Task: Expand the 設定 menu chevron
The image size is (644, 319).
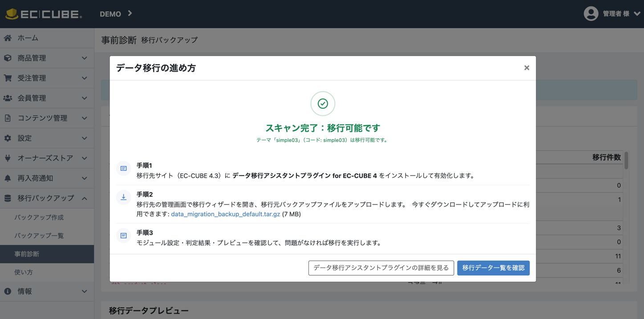Action: [85, 138]
